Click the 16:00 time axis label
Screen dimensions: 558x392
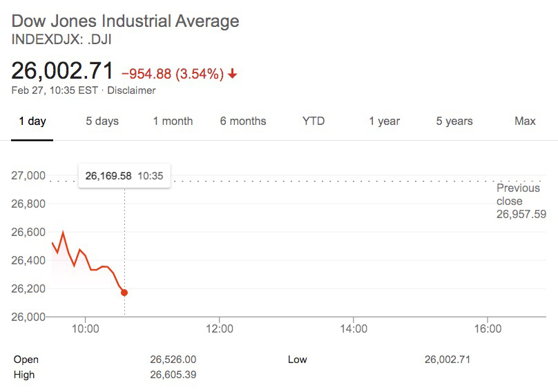(488, 329)
